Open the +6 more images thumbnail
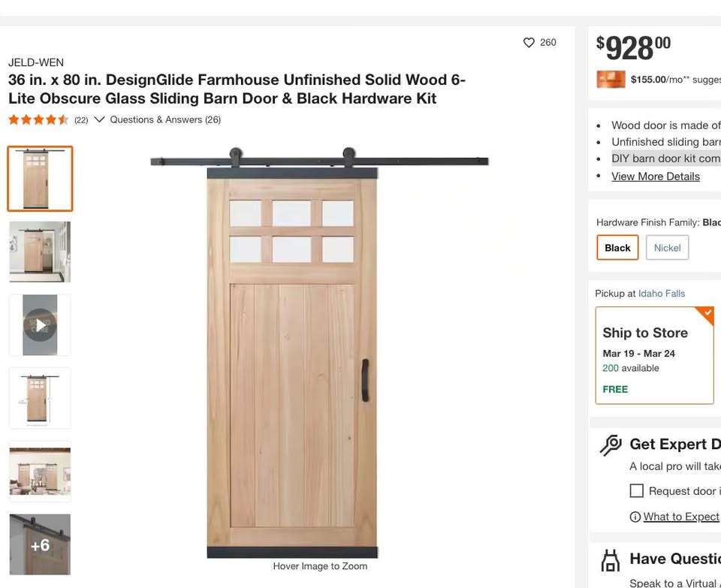The image size is (721, 588). (40, 544)
